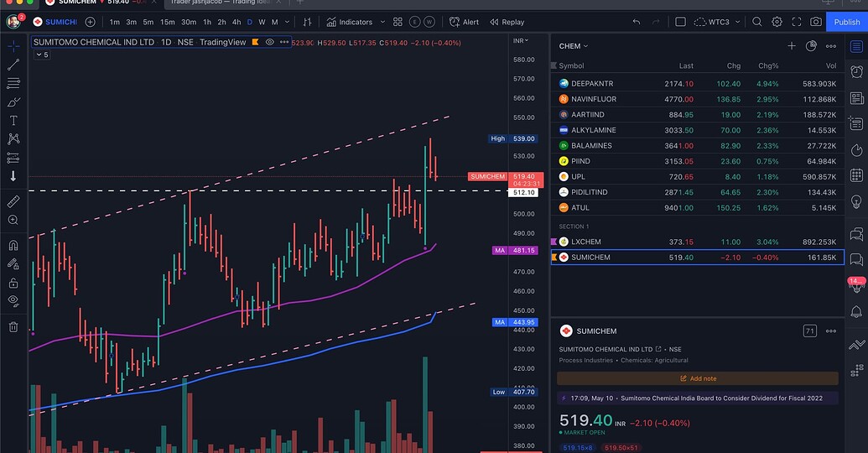Click the 512.10 horizontal line price label
The width and height of the screenshot is (868, 453).
[523, 193]
